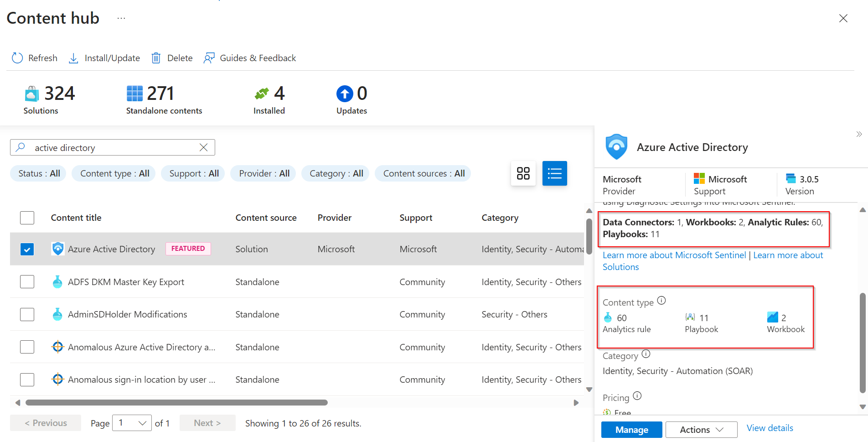Open the page number dropdown

(132, 423)
